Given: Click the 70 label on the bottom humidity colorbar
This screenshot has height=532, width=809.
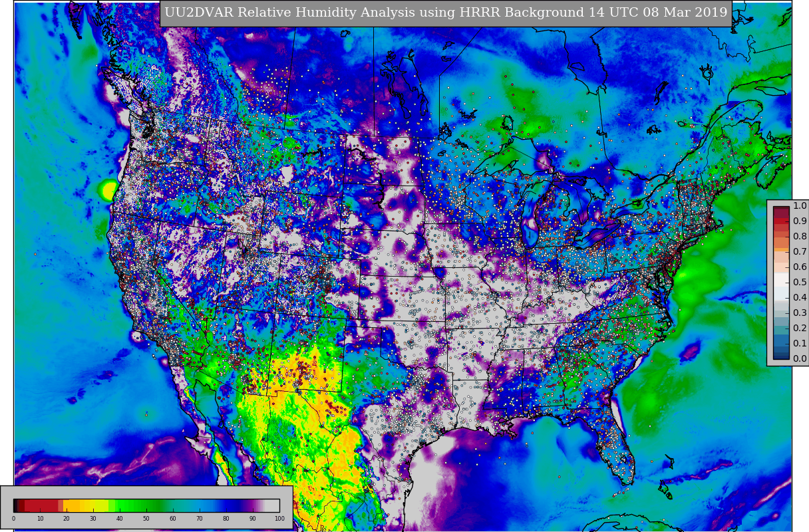Looking at the screenshot, I should 200,518.
